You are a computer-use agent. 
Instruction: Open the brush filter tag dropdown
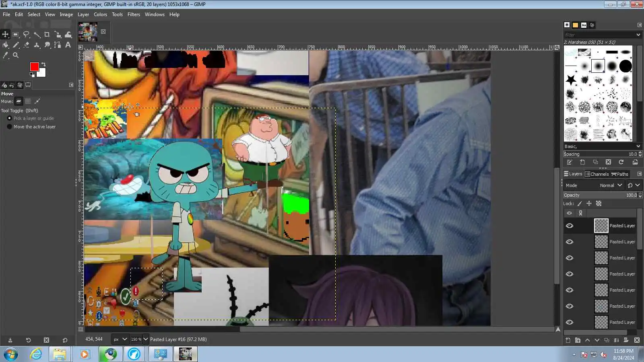(638, 35)
